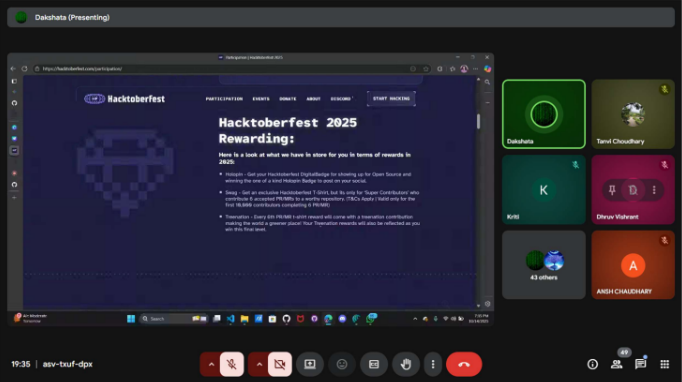
Task: Click the meeting code asv-txuf-dpx
Action: pos(67,364)
